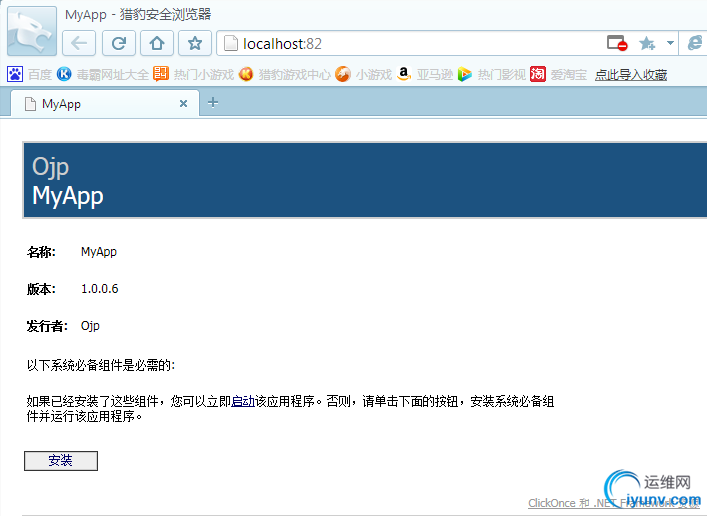Close the MyApp tab
The width and height of the screenshot is (707, 516).
tap(183, 104)
